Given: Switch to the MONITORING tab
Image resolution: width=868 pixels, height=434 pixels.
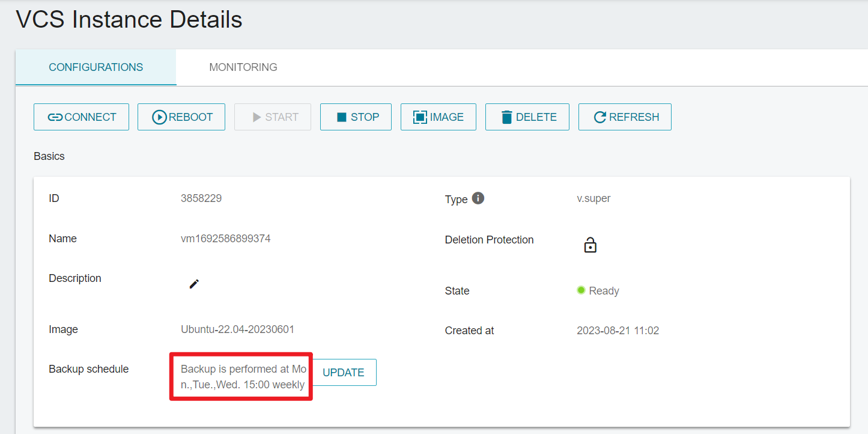Looking at the screenshot, I should pos(243,67).
